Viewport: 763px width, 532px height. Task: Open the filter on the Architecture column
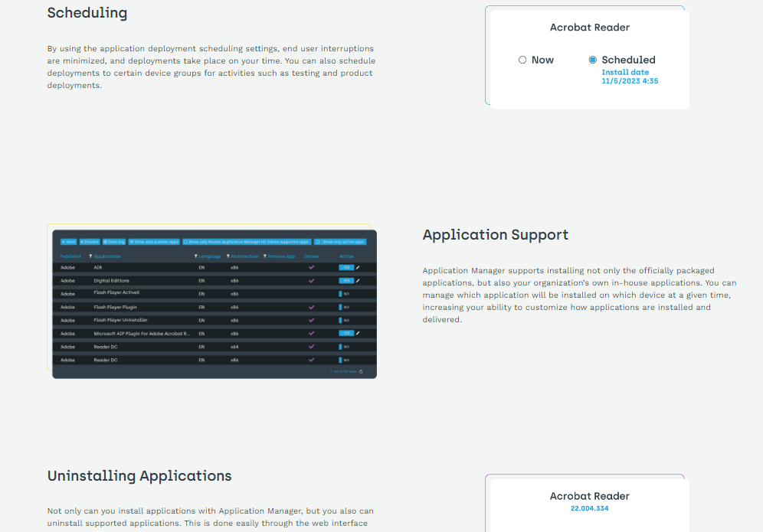(x=228, y=256)
